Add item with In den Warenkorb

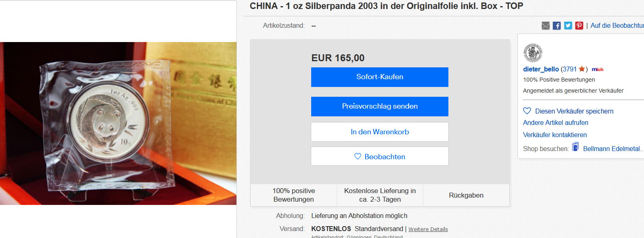coord(380,132)
